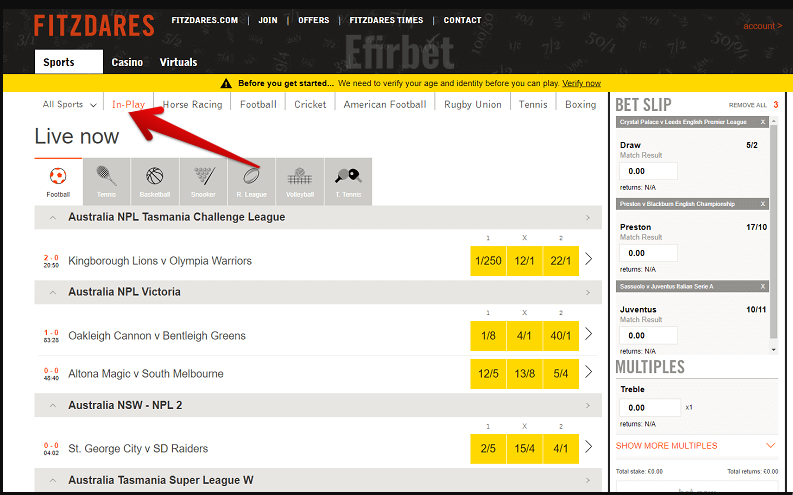Bet on South Melbourne at 5/4
The image size is (793, 495).
point(561,374)
